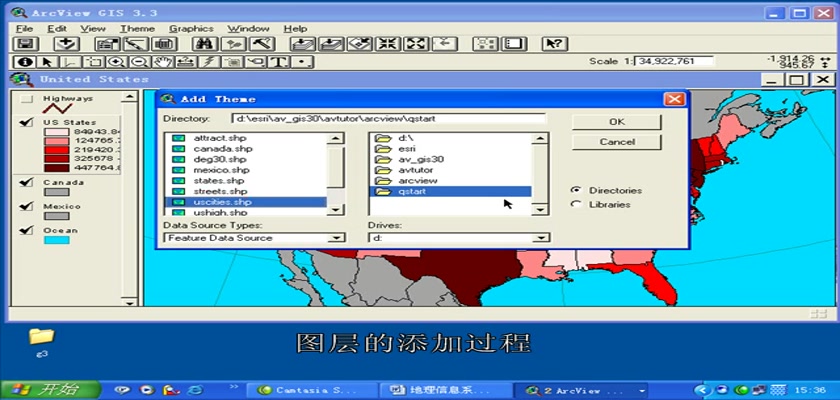Image resolution: width=840 pixels, height=400 pixels.
Task: Click Cancel in Add Theme dialog
Action: point(617,142)
